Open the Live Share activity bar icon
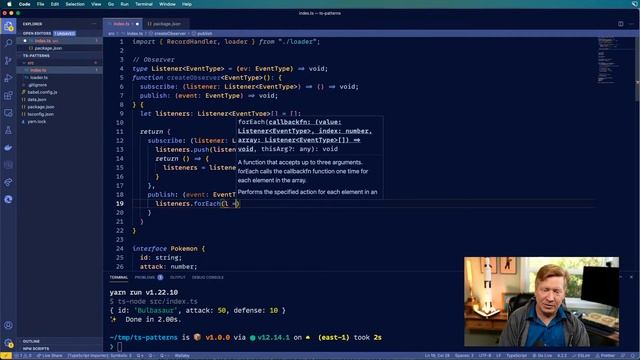The width and height of the screenshot is (640, 360). pos(8,182)
